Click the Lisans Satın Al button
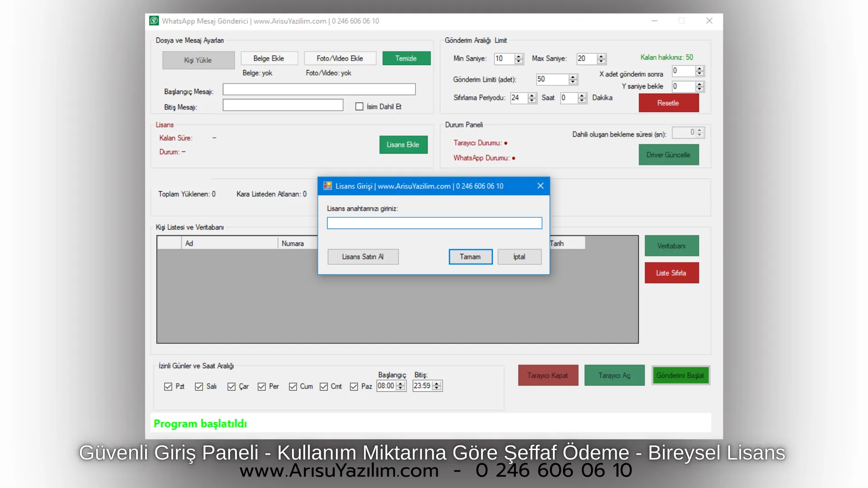The width and height of the screenshot is (868, 488). coord(363,257)
